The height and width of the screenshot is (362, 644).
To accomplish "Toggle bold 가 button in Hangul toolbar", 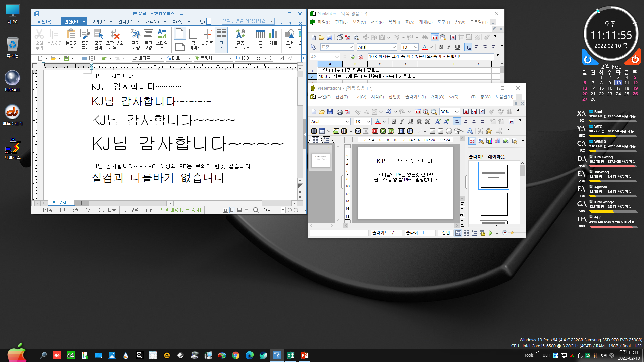I will [282, 58].
